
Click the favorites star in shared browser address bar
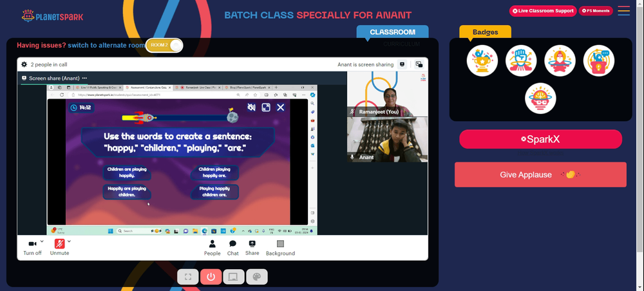256,95
